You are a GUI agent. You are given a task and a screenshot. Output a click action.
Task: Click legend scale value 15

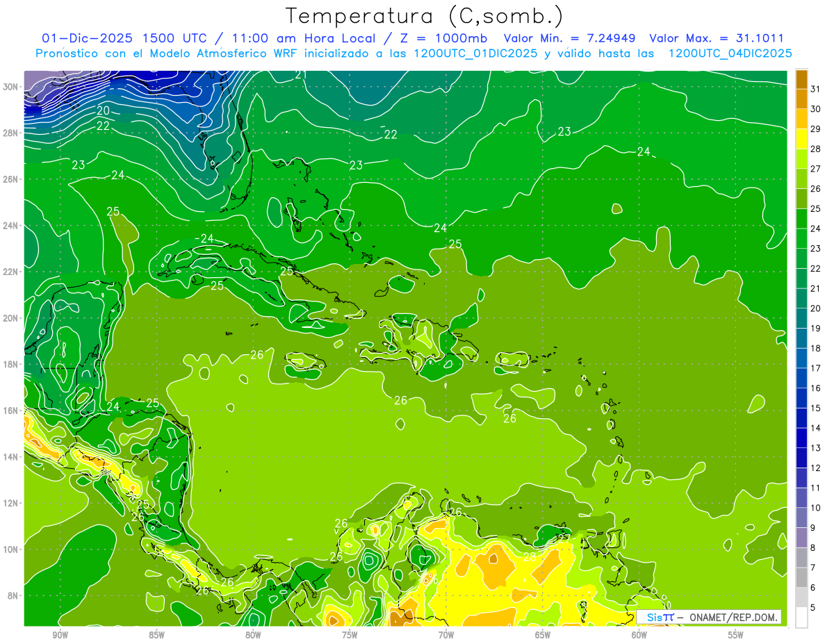816,408
